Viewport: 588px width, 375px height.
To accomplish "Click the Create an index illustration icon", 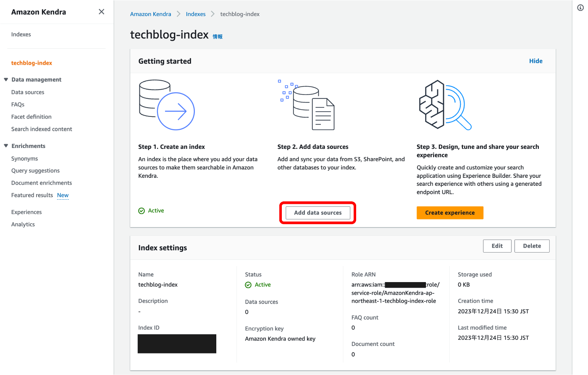I will tap(167, 105).
